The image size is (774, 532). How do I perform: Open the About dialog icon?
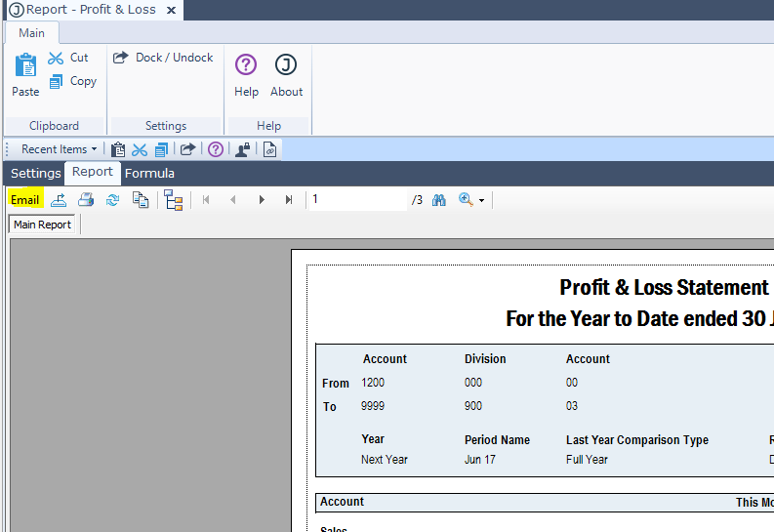[286, 75]
